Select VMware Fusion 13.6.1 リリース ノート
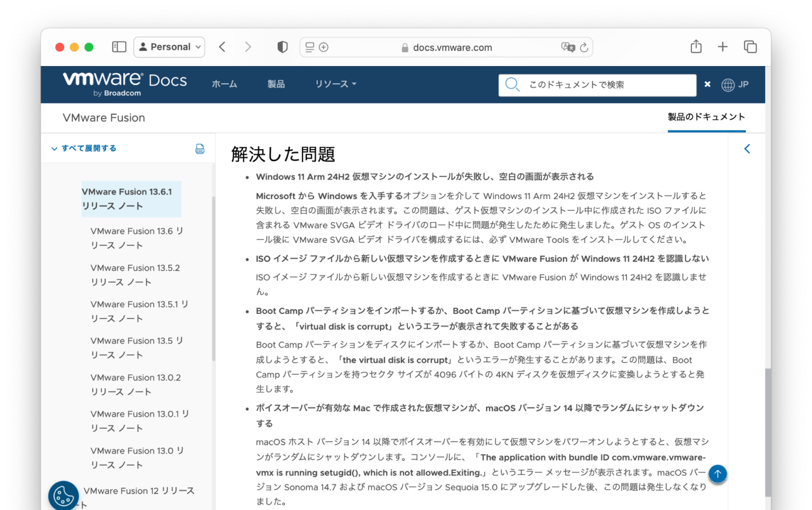The image size is (812, 510). click(x=131, y=199)
